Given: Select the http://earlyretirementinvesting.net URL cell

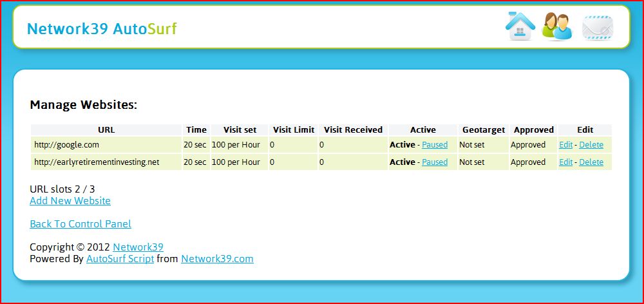Looking at the screenshot, I should 106,162.
